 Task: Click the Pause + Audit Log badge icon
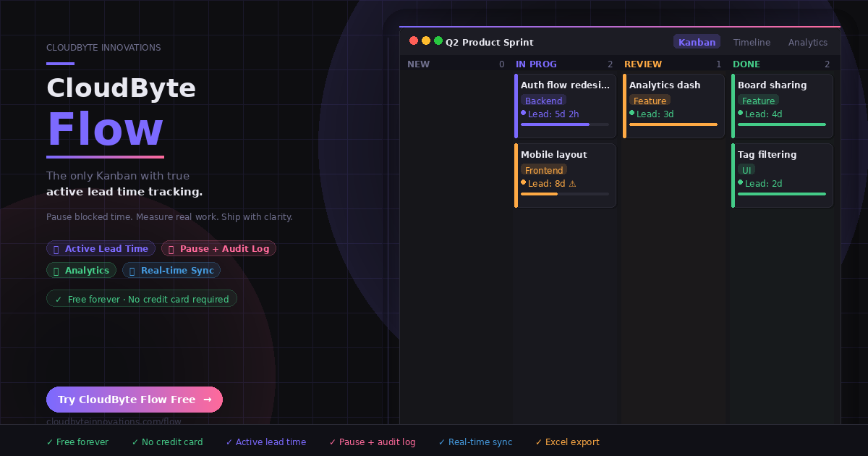pos(171,249)
